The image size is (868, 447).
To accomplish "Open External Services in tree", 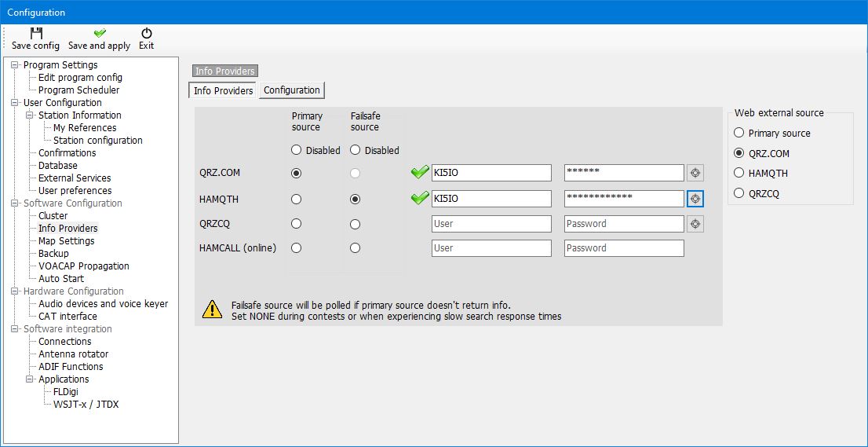I will [75, 178].
